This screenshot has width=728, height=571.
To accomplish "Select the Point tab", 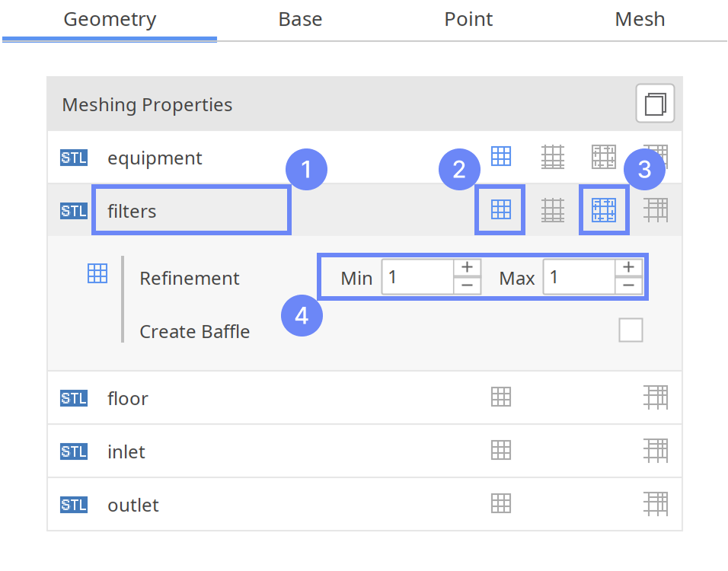I will 468,20.
